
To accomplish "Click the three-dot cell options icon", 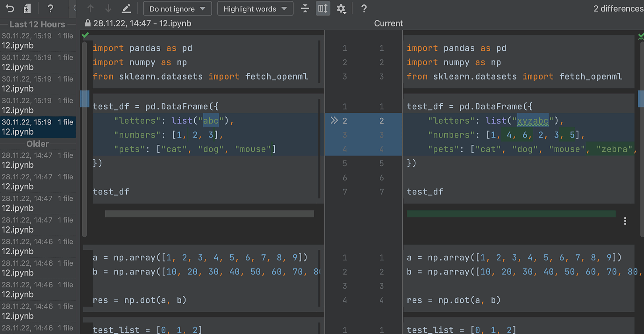I will click(x=625, y=221).
